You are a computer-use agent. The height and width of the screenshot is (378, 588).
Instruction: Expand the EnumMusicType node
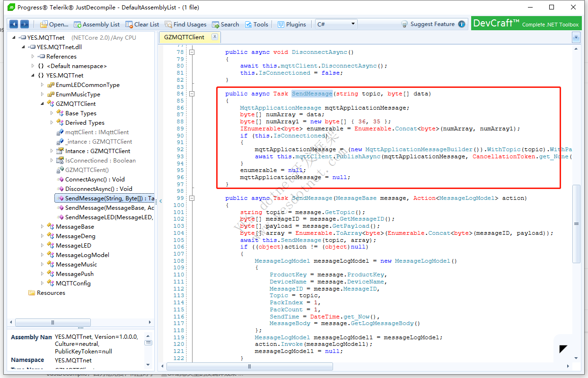click(43, 94)
